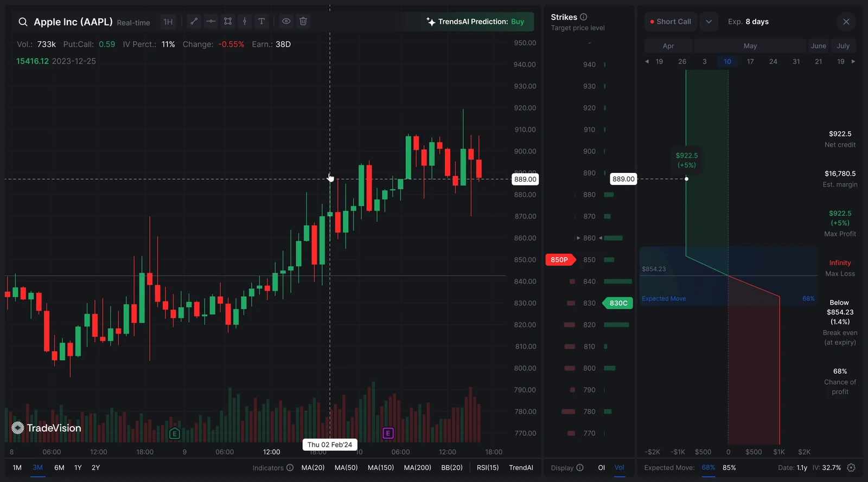Toggle the BB(20) indicator

coord(452,467)
